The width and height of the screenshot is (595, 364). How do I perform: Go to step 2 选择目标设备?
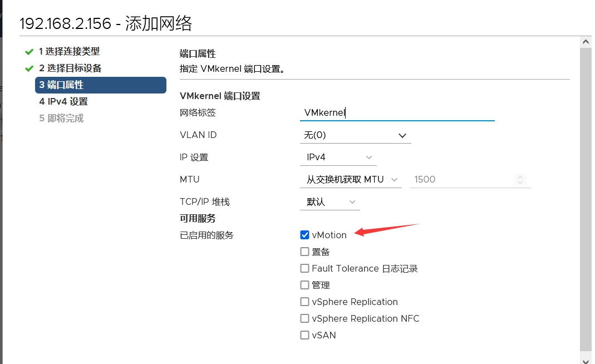pyautogui.click(x=70, y=68)
